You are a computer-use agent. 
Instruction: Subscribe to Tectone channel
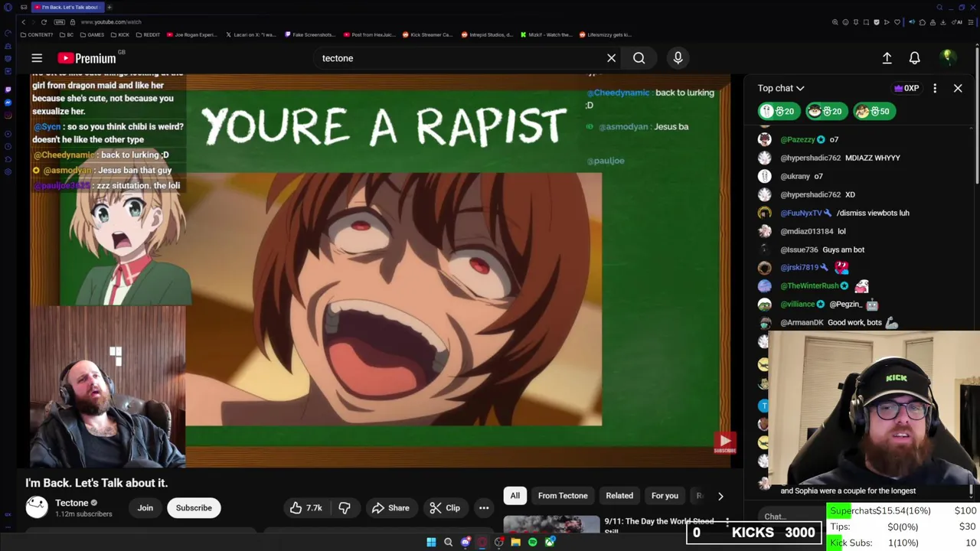pyautogui.click(x=194, y=507)
